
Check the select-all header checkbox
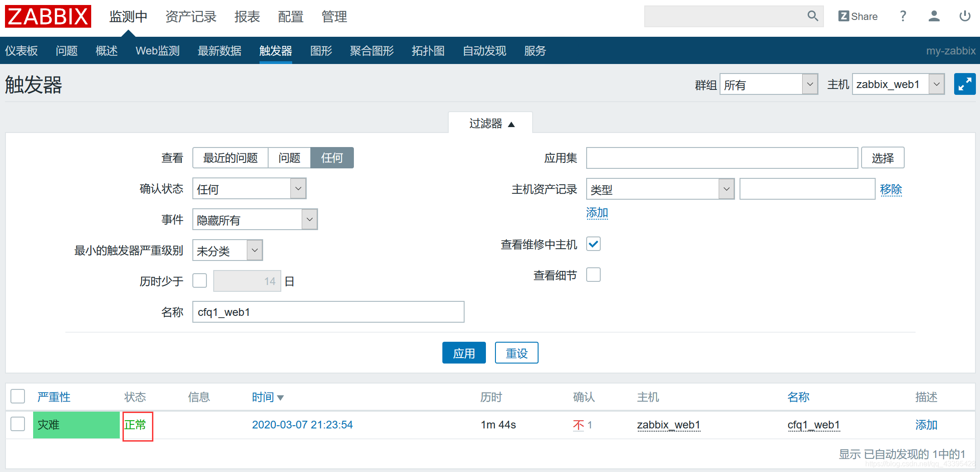pos(18,397)
